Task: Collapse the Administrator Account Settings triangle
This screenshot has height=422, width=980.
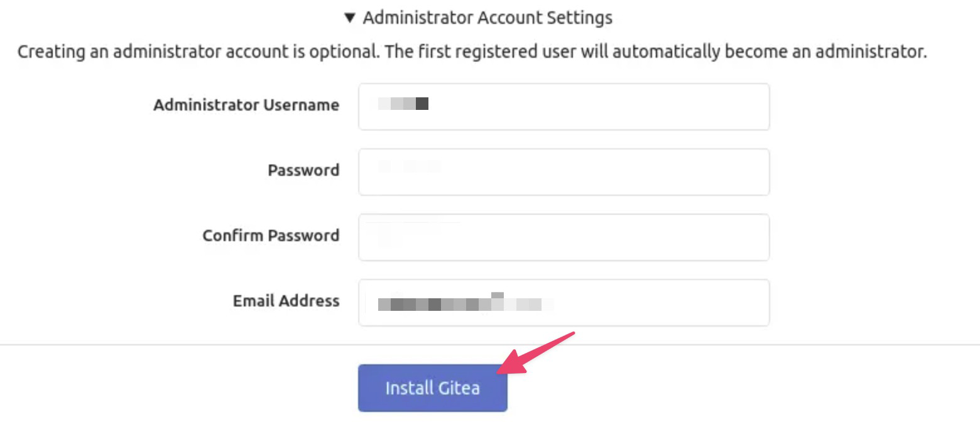Action: pyautogui.click(x=350, y=18)
